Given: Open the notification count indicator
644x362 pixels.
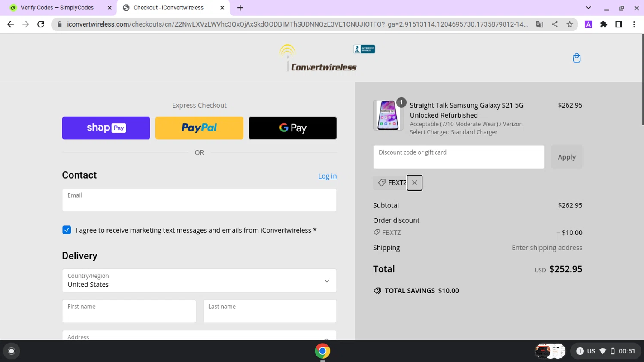Looking at the screenshot, I should click(x=580, y=351).
